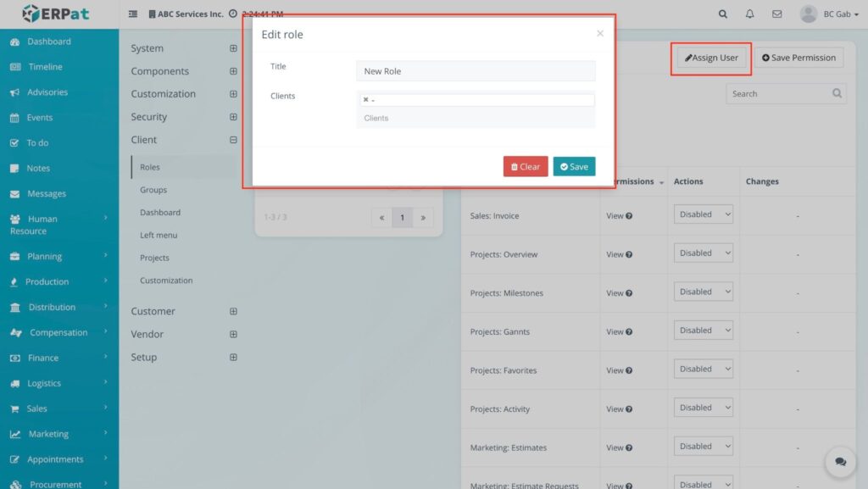The height and width of the screenshot is (489, 868).
Task: Toggle the sidebar hamburger menu icon
Action: (133, 14)
